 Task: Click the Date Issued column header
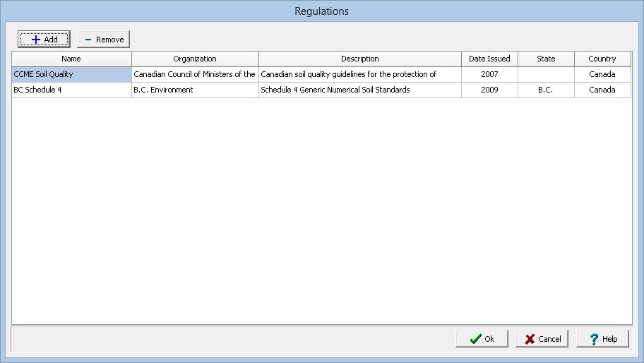pyautogui.click(x=489, y=59)
